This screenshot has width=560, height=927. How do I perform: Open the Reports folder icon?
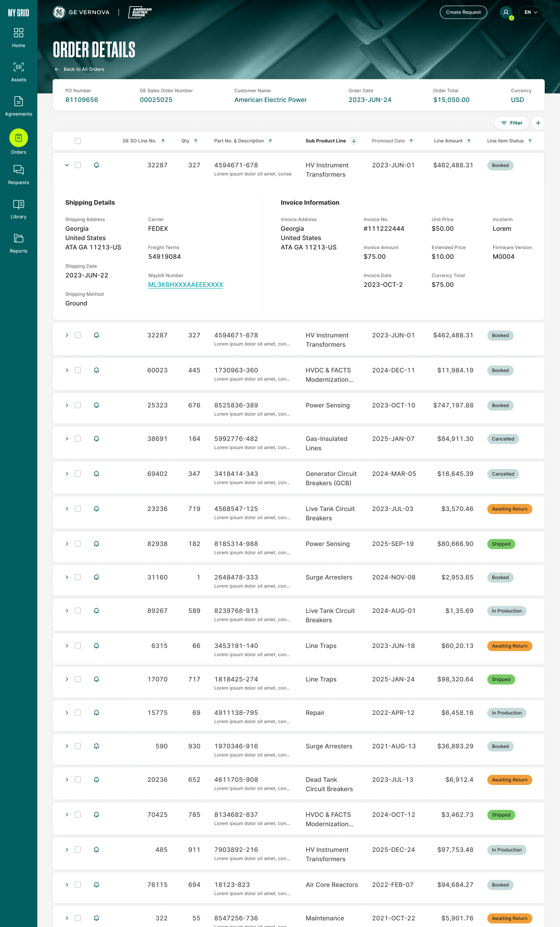click(x=19, y=238)
